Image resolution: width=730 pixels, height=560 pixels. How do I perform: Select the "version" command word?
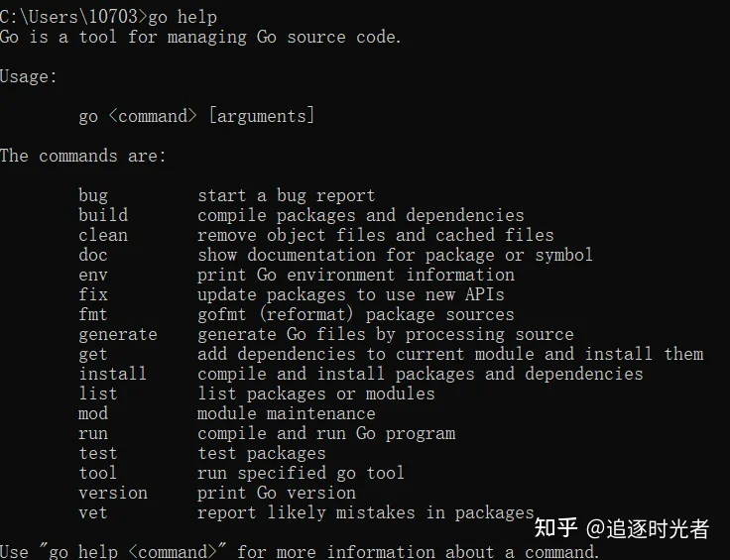(113, 493)
